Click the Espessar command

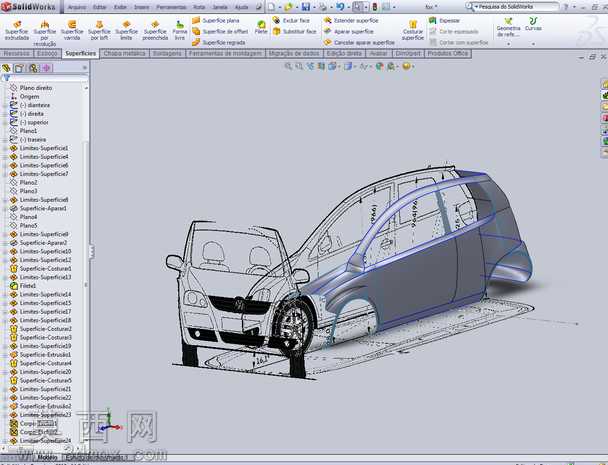[444, 20]
